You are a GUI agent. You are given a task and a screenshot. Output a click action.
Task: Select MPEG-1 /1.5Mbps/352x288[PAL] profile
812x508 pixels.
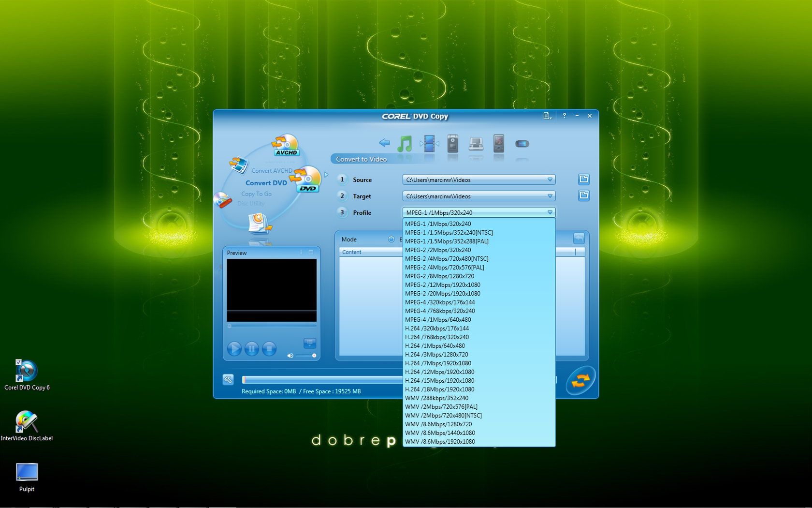coord(478,241)
